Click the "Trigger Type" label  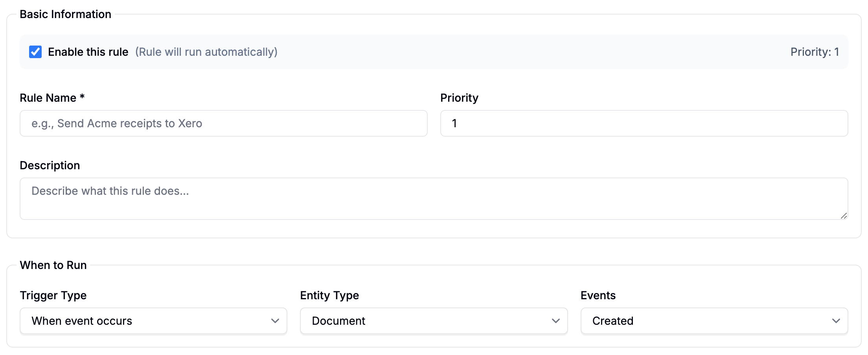click(53, 295)
